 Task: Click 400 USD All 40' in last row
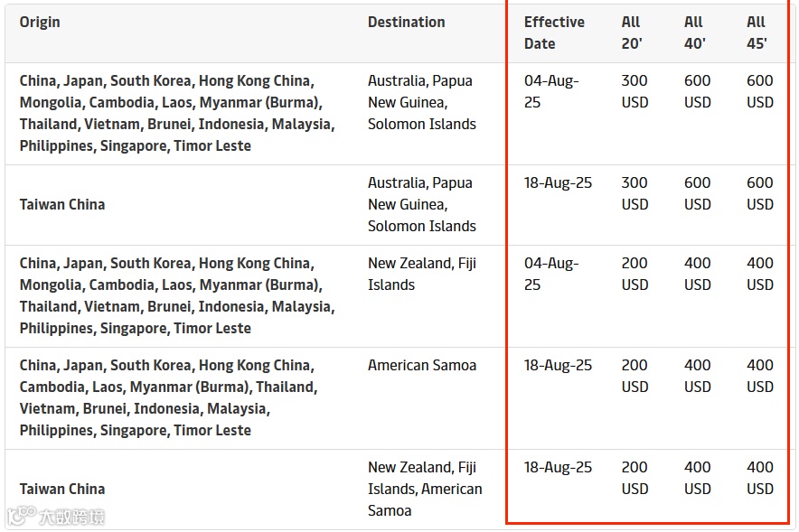tap(697, 479)
